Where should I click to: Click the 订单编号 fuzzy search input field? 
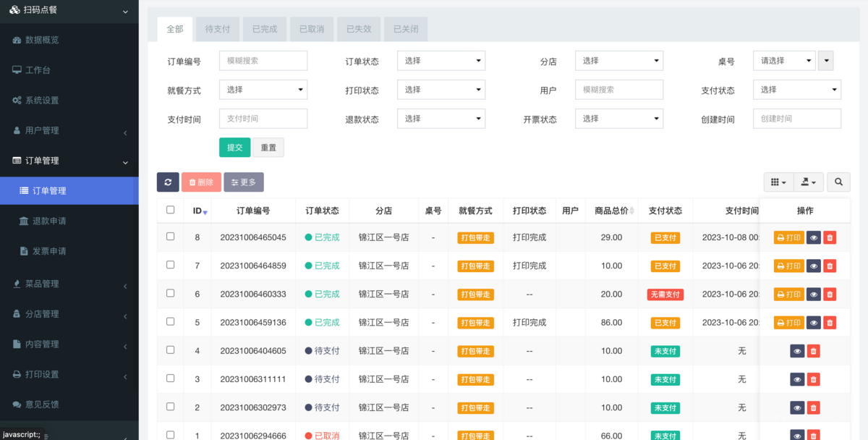pyautogui.click(x=263, y=61)
